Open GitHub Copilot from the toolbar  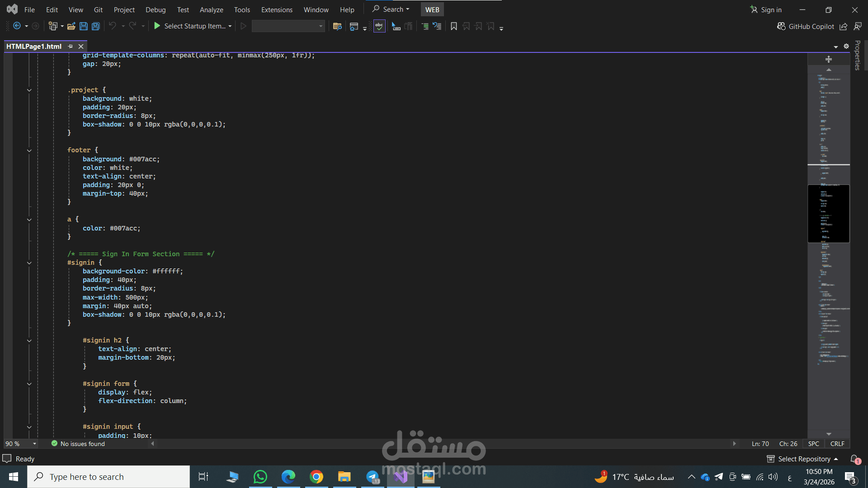click(806, 26)
